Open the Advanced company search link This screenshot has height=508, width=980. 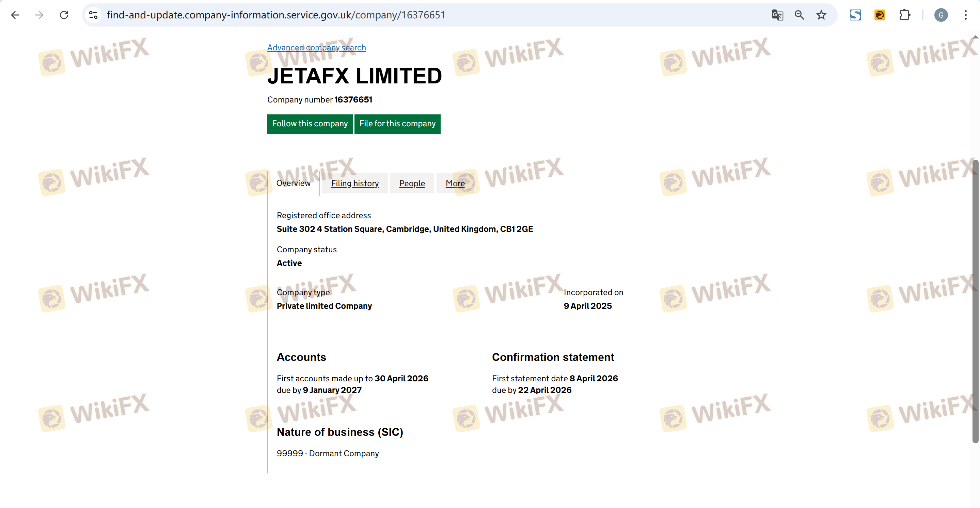click(317, 48)
